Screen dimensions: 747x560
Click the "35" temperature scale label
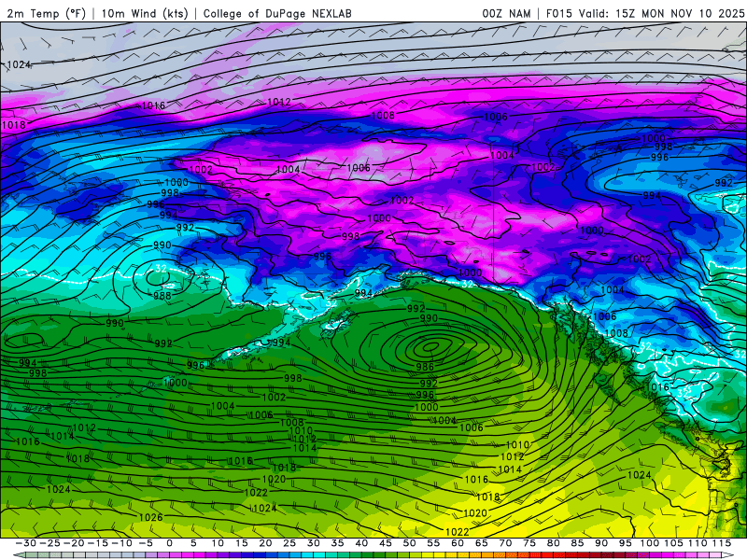click(337, 543)
